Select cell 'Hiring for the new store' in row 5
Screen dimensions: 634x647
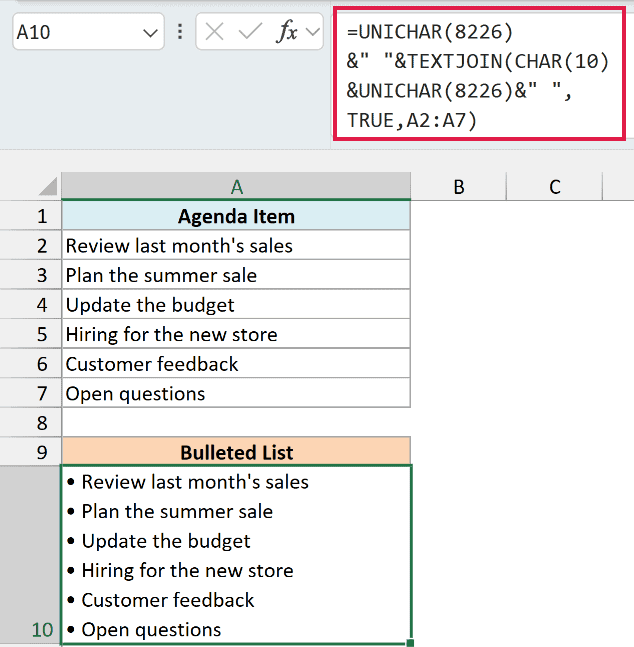coord(236,334)
